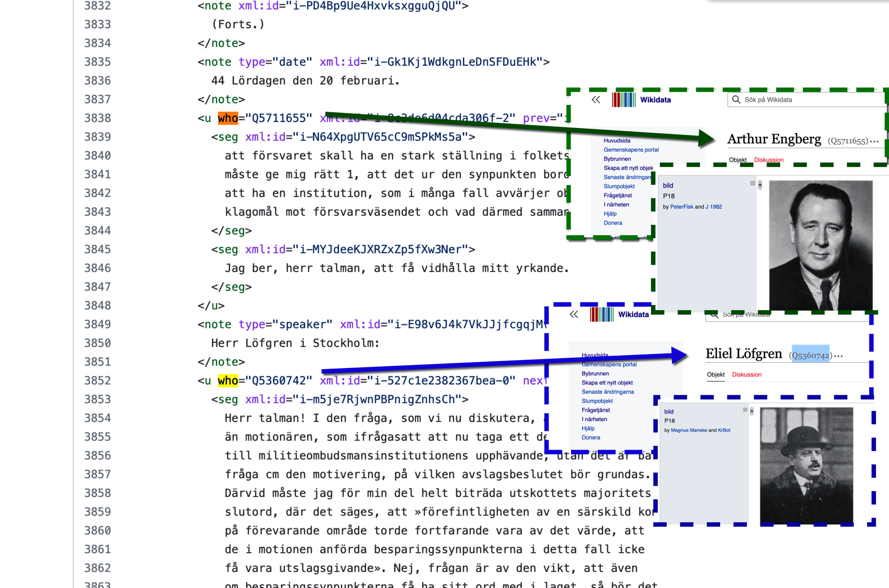This screenshot has width=889, height=588.
Task: Open the ellipsis menu beside Eliel Löfgren (Q5360742)
Action: pyautogui.click(x=839, y=356)
